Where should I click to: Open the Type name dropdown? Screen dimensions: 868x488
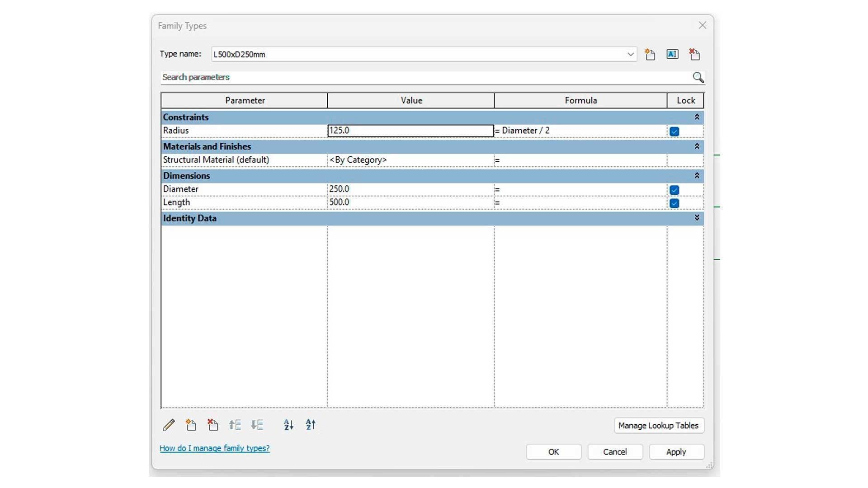[x=630, y=54]
